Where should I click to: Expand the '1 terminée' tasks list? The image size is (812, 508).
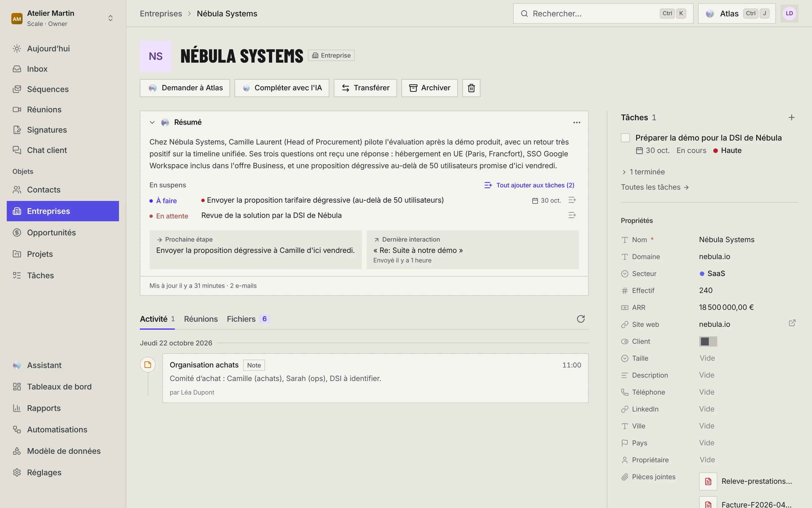click(643, 172)
